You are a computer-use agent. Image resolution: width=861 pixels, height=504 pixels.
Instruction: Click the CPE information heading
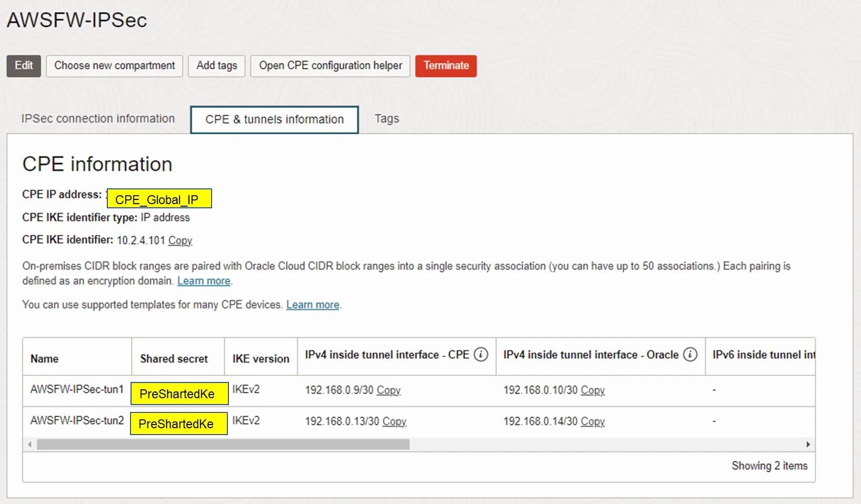tap(97, 164)
